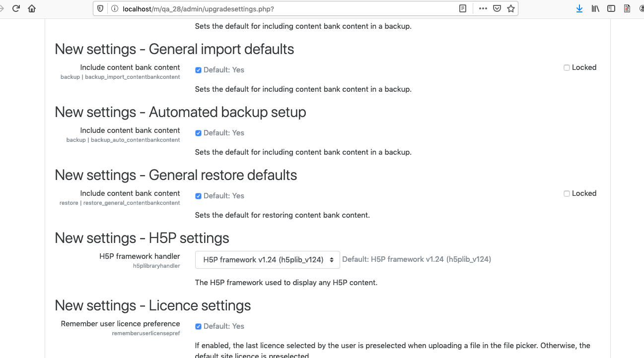Open page actions three-dot menu

tap(483, 8)
